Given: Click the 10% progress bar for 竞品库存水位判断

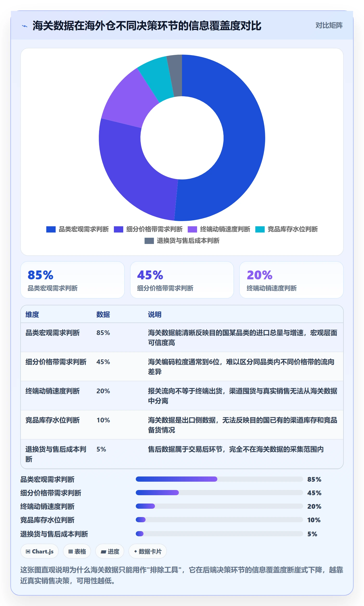Looking at the screenshot, I should [x=219, y=520].
